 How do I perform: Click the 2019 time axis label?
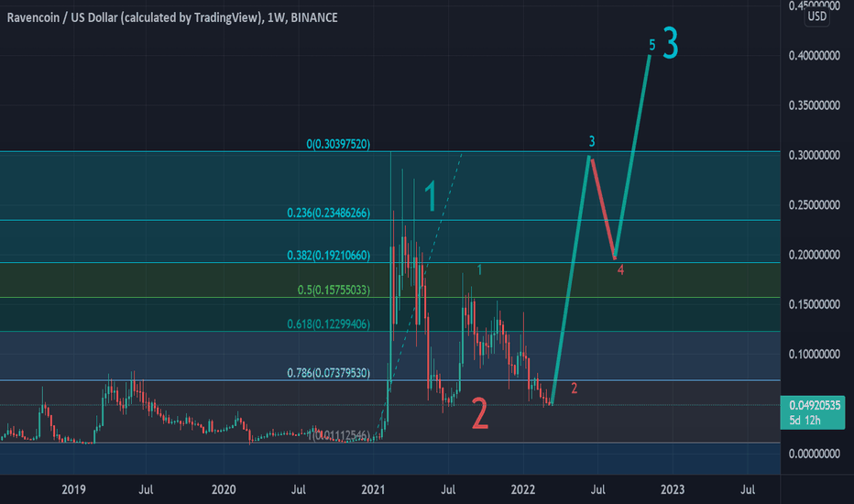click(73, 489)
